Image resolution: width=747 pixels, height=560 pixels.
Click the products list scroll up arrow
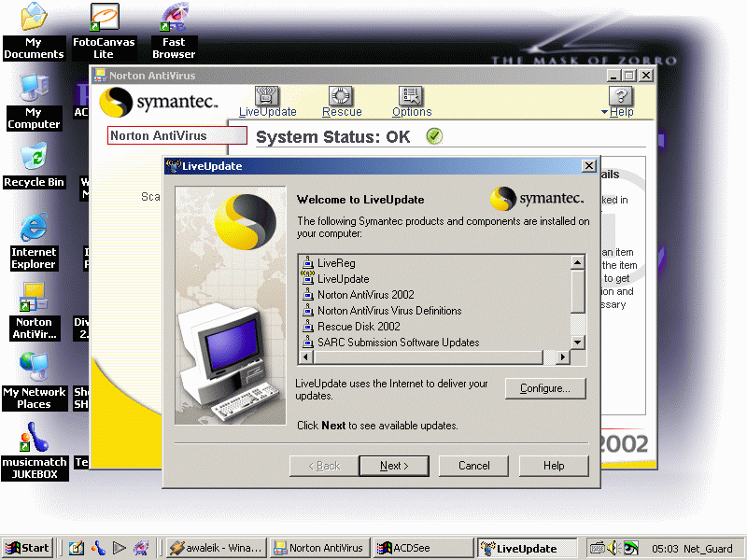pyautogui.click(x=577, y=262)
